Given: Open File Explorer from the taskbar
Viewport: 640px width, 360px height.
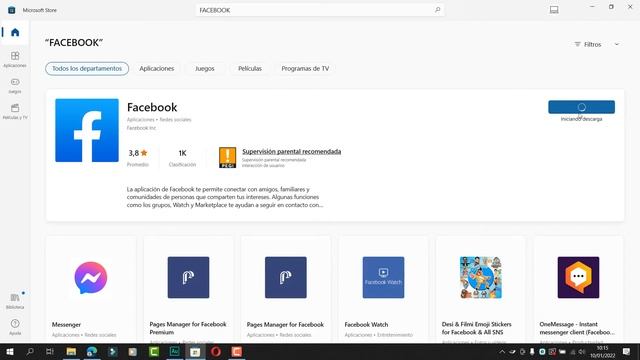Looking at the screenshot, I should coord(71,352).
